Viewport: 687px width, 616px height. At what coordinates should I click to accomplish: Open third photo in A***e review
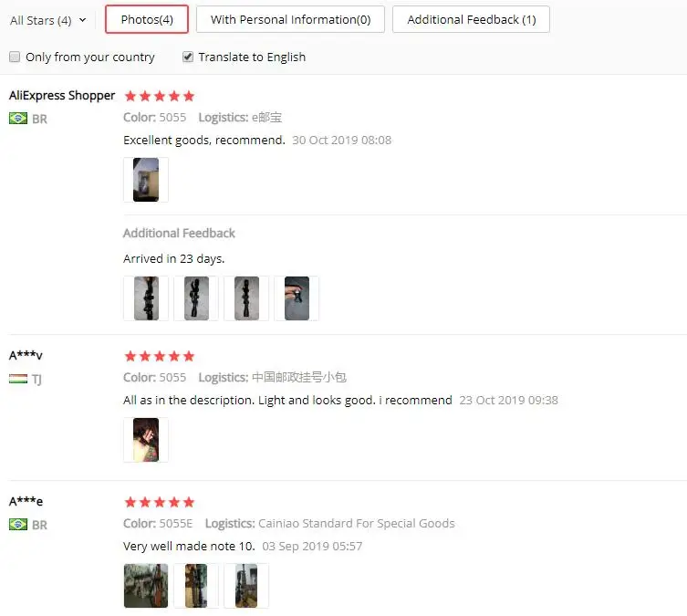246,586
